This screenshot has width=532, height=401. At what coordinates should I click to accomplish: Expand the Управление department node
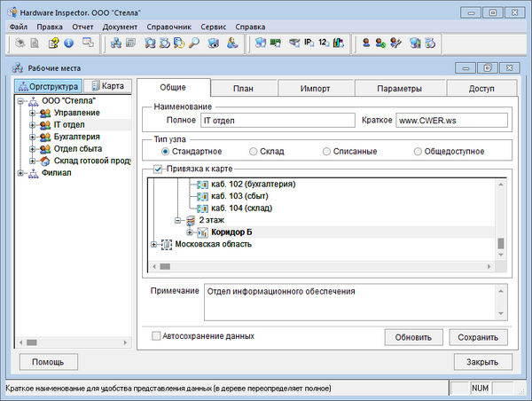pos(33,114)
